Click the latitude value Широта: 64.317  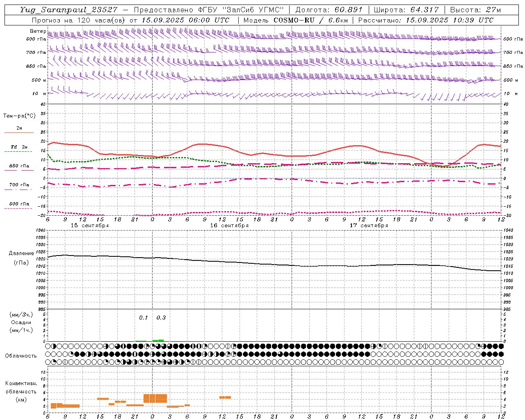click(406, 10)
